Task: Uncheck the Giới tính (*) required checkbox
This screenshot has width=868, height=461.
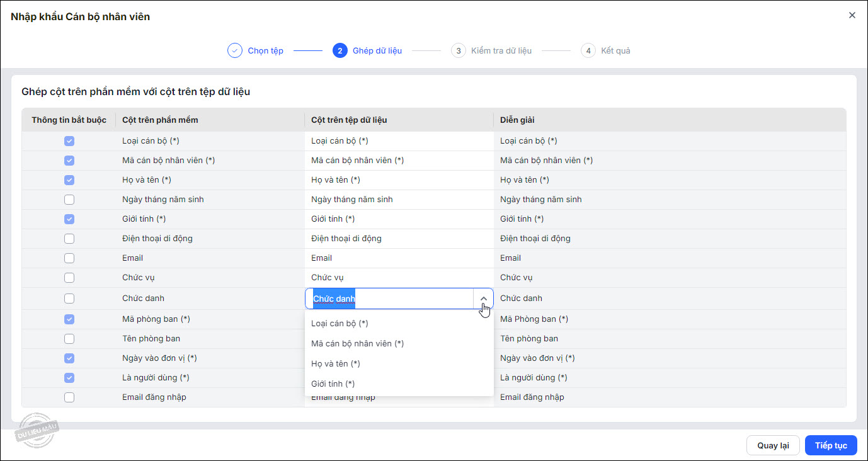Action: 69,219
